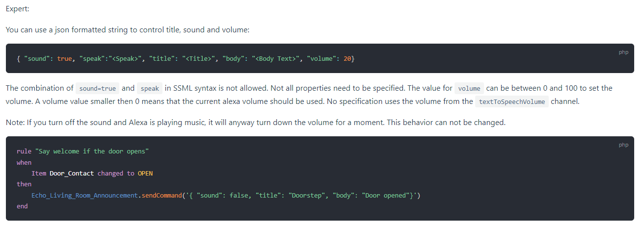
Task: Click the "rule" keyword in the code
Action: (24, 151)
